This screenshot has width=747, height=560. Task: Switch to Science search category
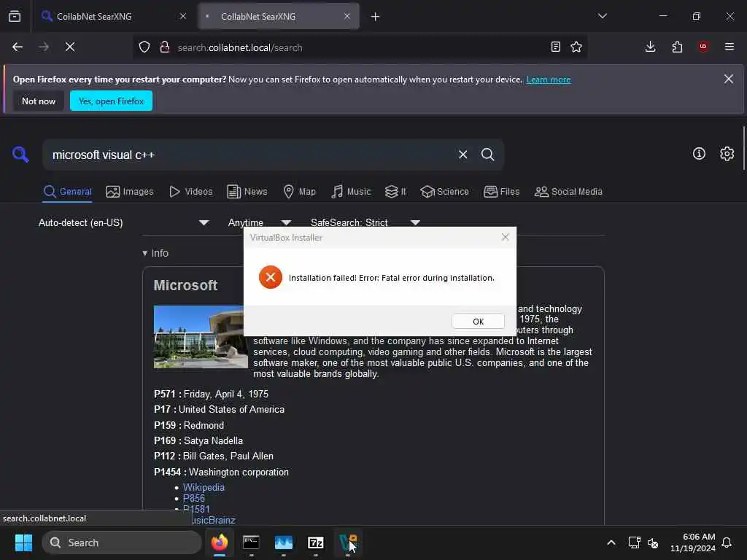444,192
